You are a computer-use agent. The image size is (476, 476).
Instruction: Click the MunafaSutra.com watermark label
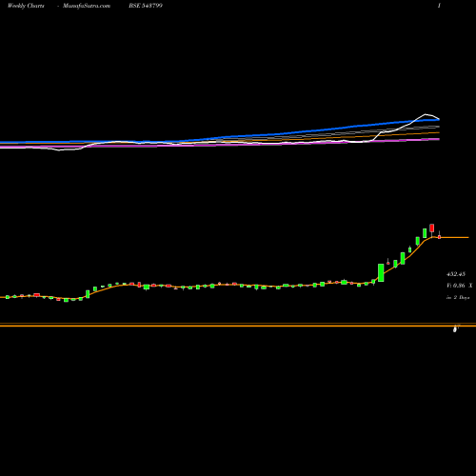click(x=87, y=6)
